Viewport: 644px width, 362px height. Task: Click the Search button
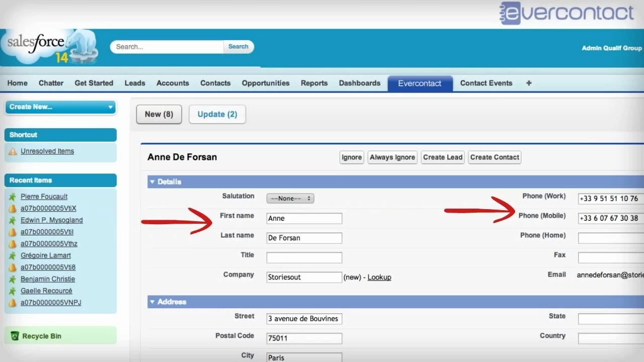[x=238, y=46]
